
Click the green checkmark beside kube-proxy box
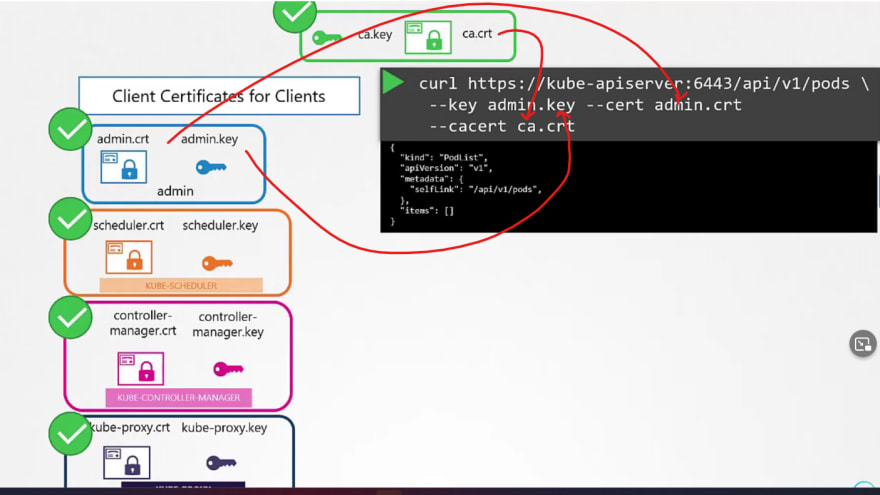(70, 434)
